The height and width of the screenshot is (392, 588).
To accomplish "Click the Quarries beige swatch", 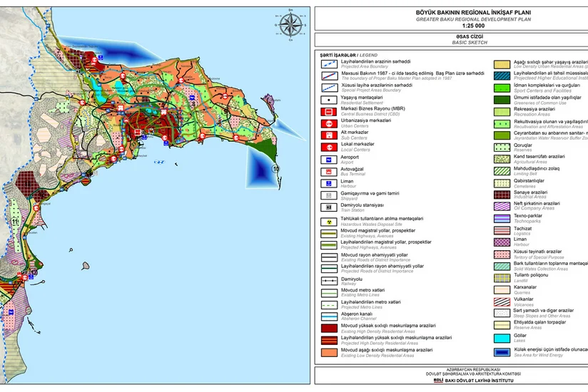I will coord(502,290).
